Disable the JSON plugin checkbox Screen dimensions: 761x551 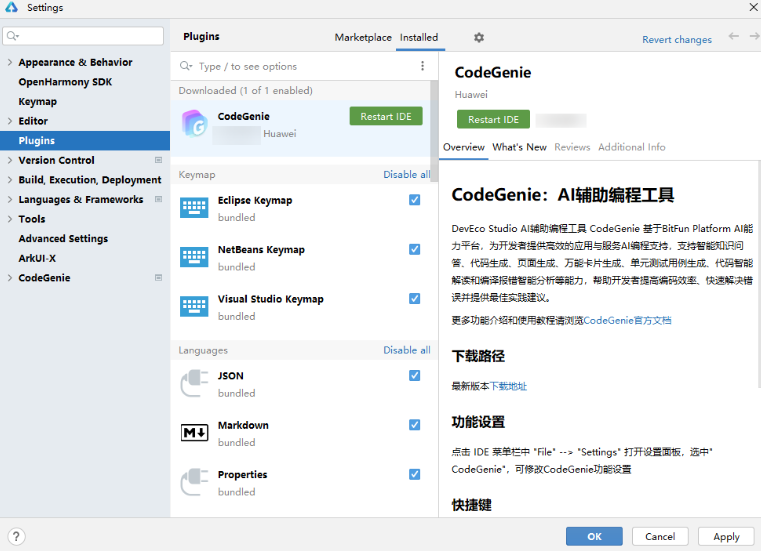point(414,376)
